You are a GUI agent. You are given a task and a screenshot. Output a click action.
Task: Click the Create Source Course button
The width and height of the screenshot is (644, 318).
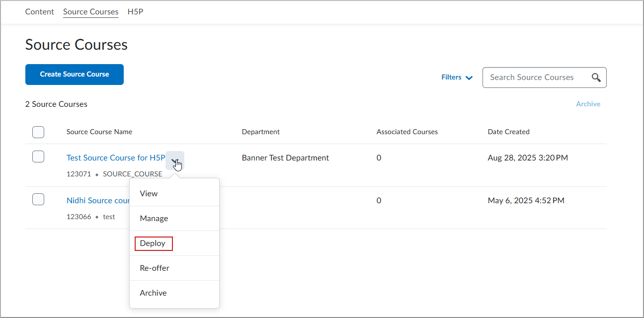tap(75, 75)
